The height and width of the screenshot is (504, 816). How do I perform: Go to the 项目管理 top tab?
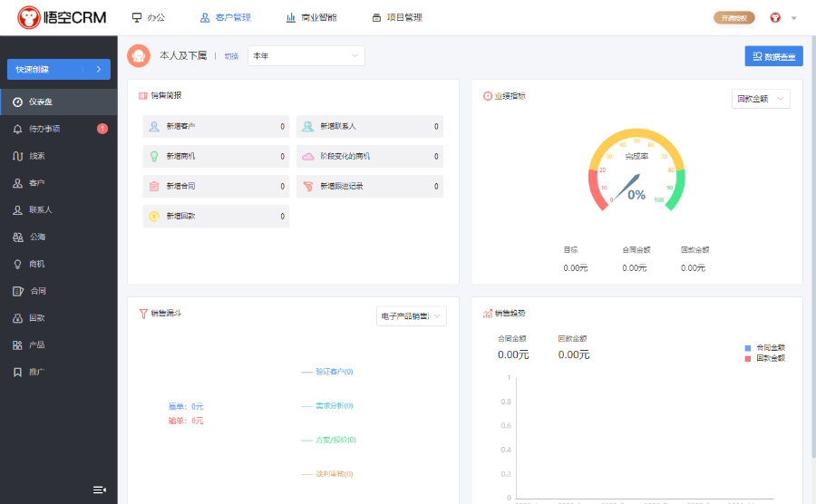(x=396, y=17)
